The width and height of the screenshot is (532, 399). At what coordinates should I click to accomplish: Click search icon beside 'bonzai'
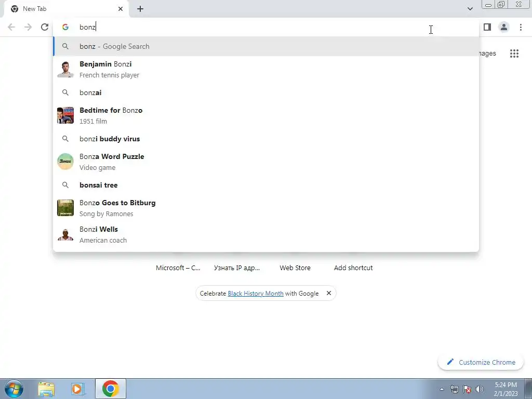[x=65, y=92]
